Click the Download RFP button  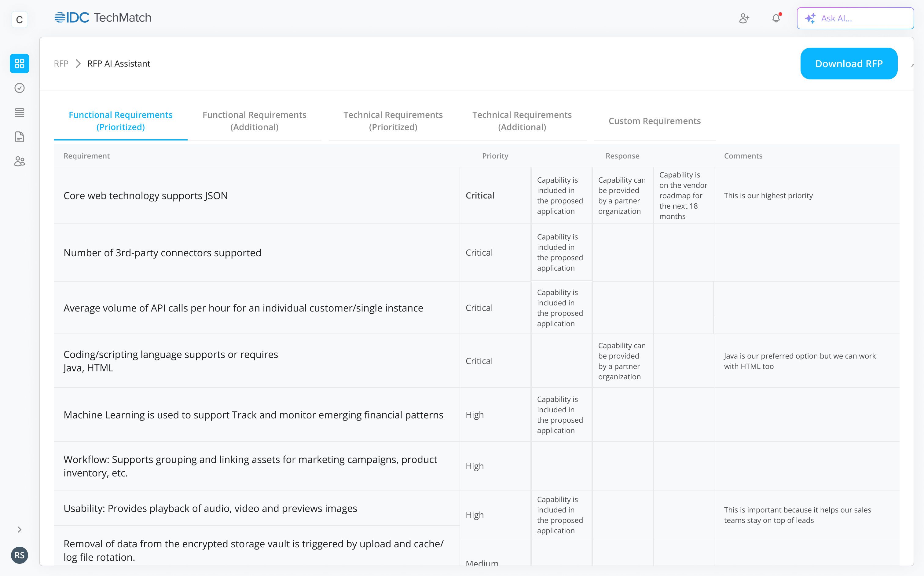pyautogui.click(x=849, y=64)
